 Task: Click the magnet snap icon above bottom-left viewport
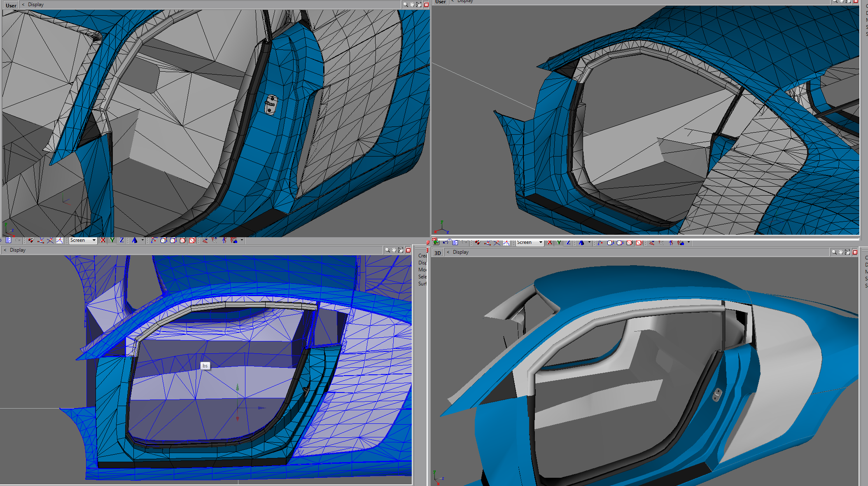(x=31, y=240)
